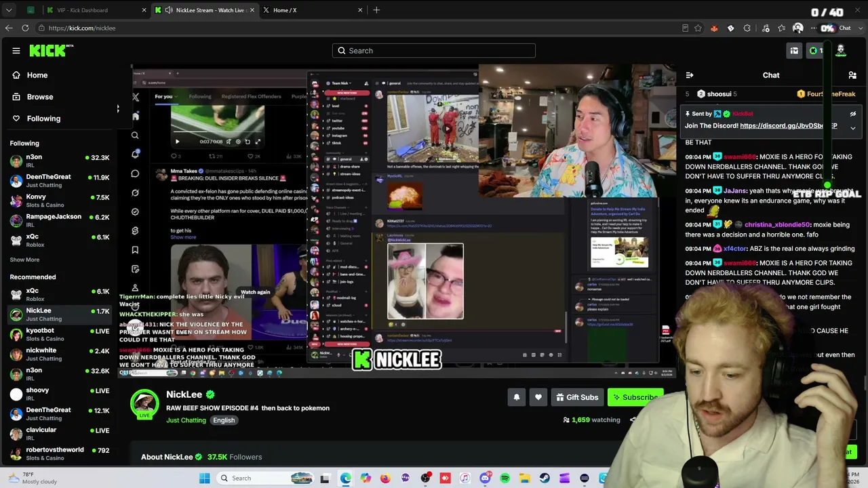Open the Just Chatting category link

pyautogui.click(x=186, y=420)
